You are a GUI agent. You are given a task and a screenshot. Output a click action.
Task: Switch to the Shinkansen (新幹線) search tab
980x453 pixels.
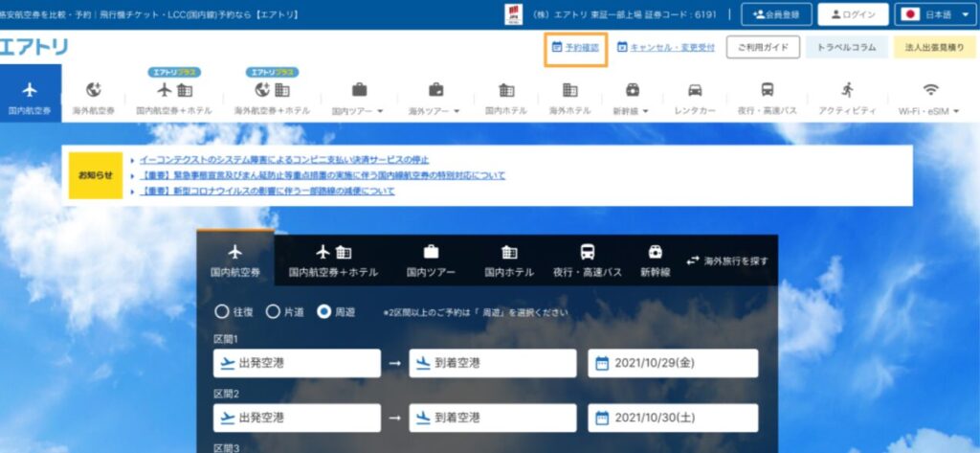point(655,260)
